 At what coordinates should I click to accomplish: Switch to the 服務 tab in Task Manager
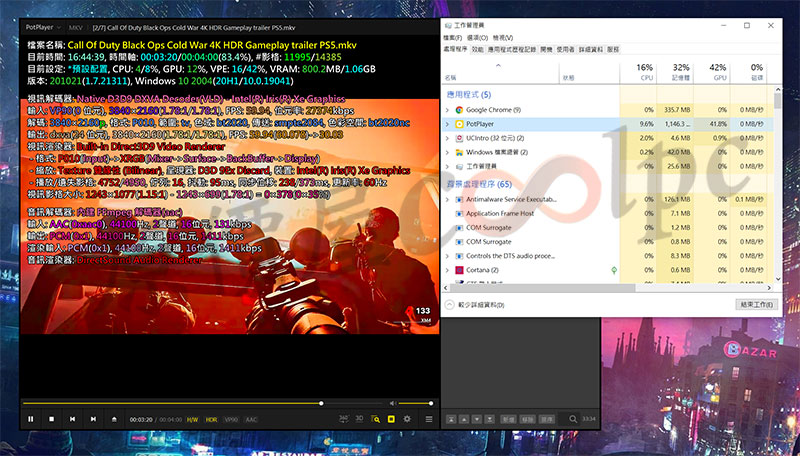613,49
